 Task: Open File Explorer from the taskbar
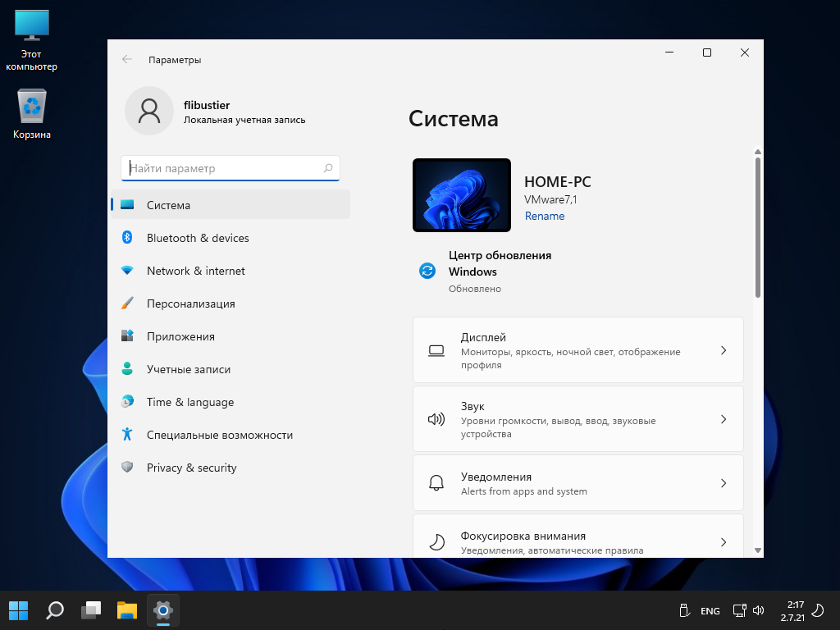pos(126,610)
